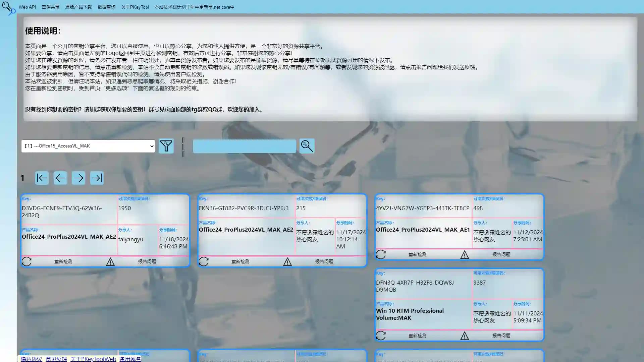Click product name Office24_ProPlus2024VL_MAK_AE2 on the FKN36 card

pyautogui.click(x=246, y=230)
